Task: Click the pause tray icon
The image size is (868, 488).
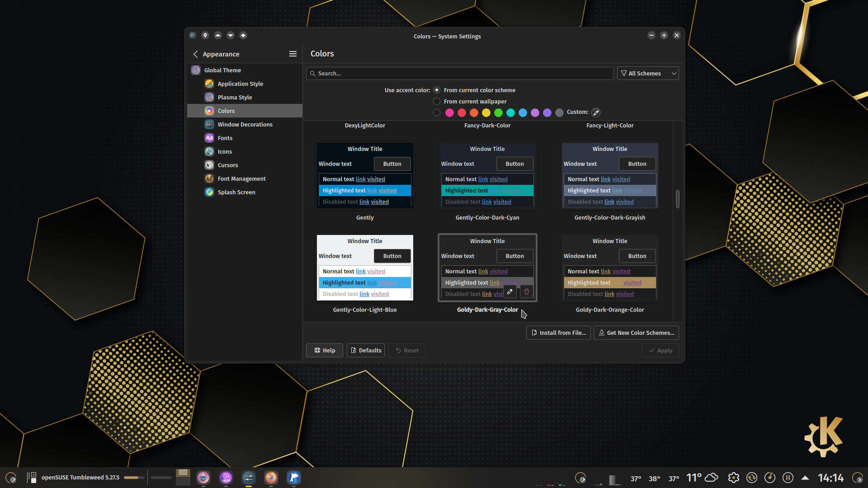Action: [x=788, y=478]
